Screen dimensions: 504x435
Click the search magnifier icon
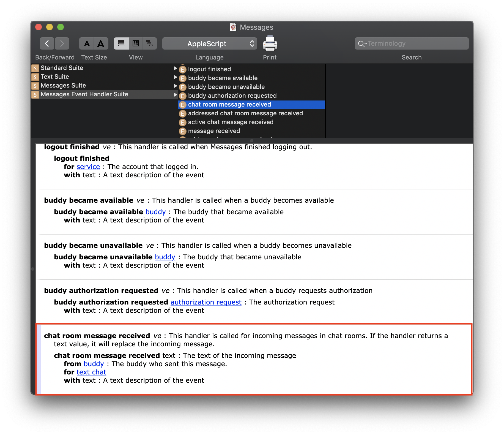(x=361, y=44)
